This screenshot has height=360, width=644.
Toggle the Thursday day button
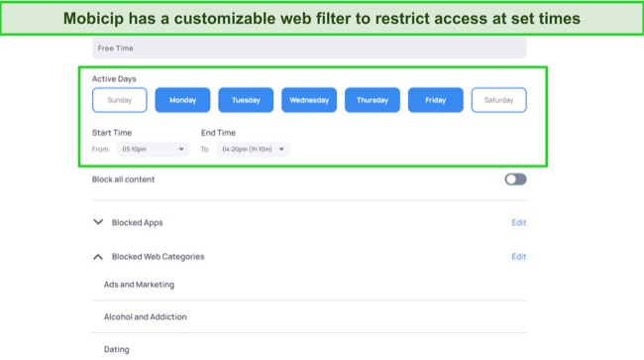pos(373,100)
